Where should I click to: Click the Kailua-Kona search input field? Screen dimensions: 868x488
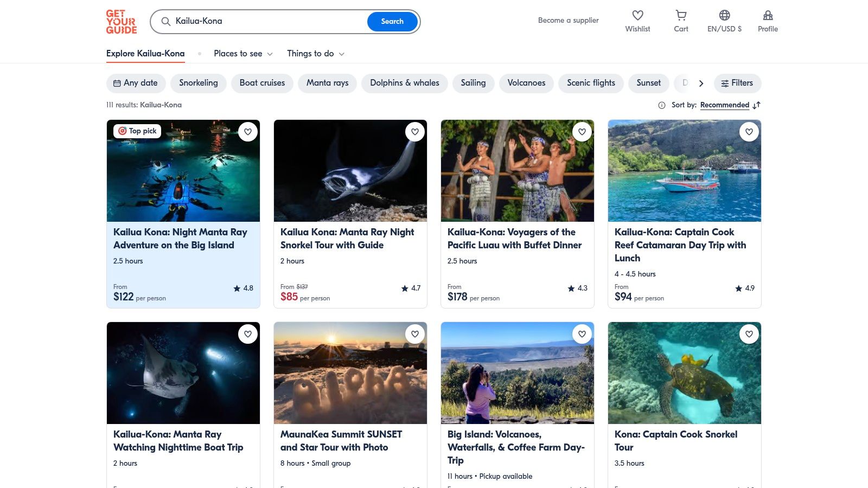point(266,22)
